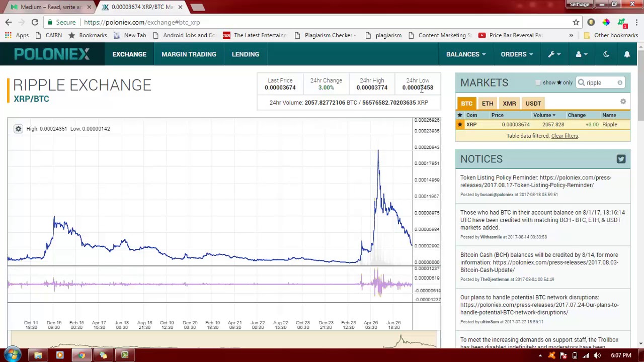Click the SelfSage profile button

[579, 5]
